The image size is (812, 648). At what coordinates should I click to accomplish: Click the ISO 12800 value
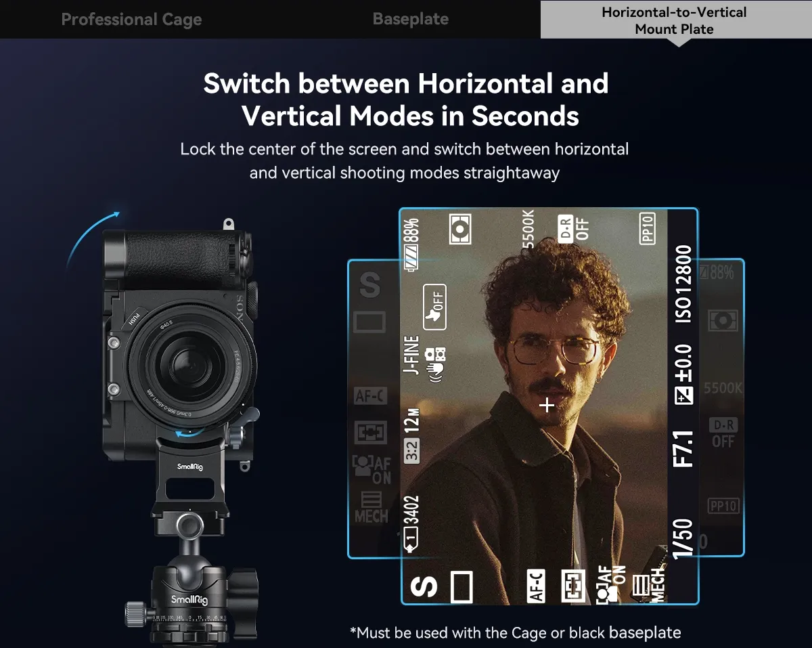pos(683,284)
